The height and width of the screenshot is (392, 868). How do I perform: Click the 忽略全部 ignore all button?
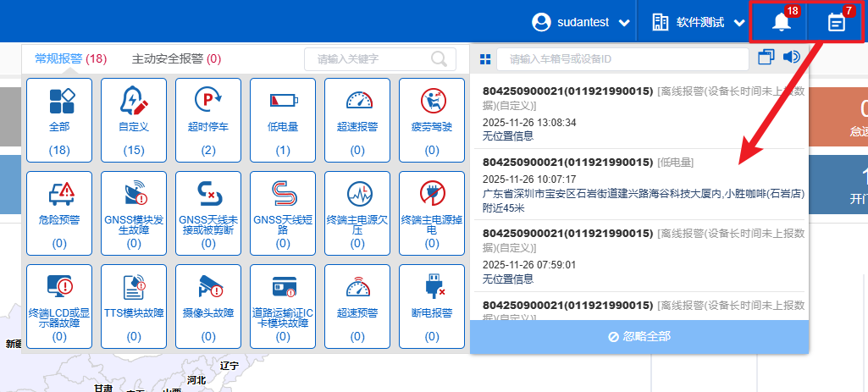pos(639,336)
